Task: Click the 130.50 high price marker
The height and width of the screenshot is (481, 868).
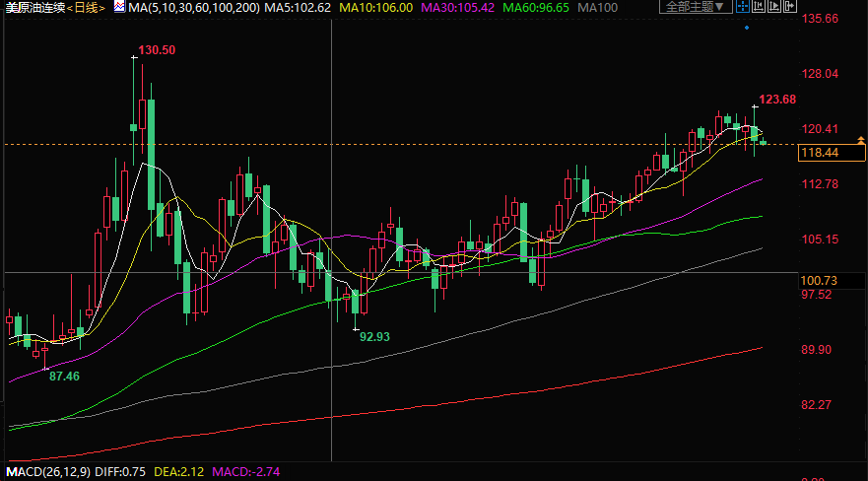Action: pyautogui.click(x=158, y=49)
